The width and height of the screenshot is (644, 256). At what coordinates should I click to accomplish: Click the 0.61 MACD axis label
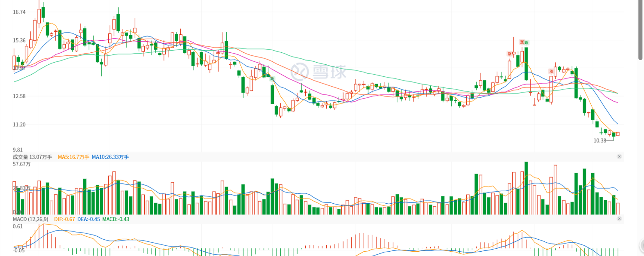[18, 226]
